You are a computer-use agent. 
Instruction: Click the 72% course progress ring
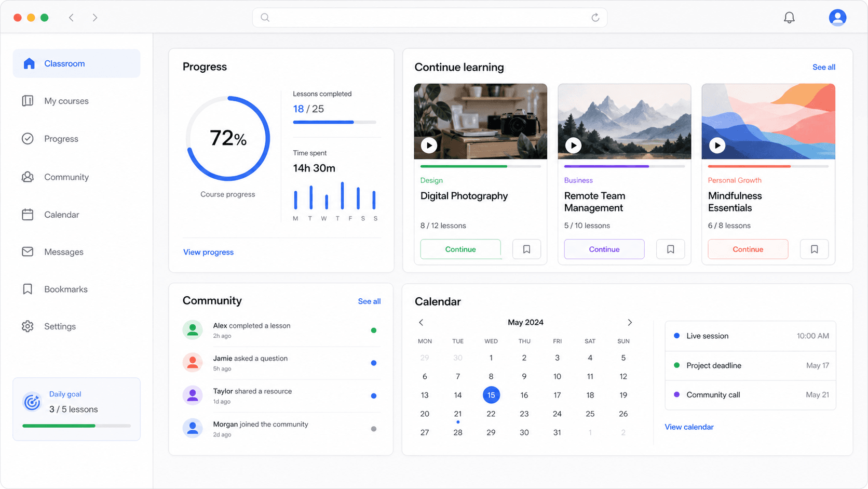point(228,138)
